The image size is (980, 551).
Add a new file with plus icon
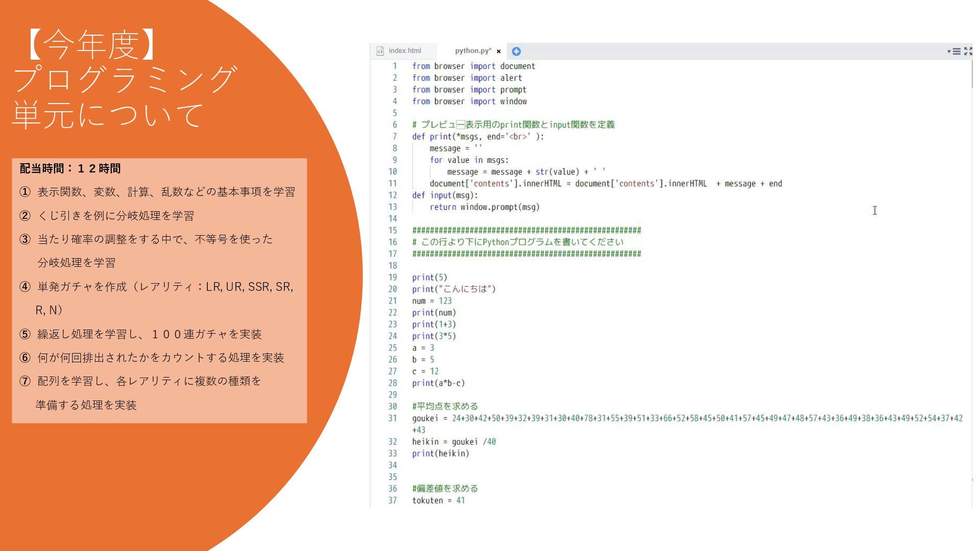pyautogui.click(x=516, y=51)
